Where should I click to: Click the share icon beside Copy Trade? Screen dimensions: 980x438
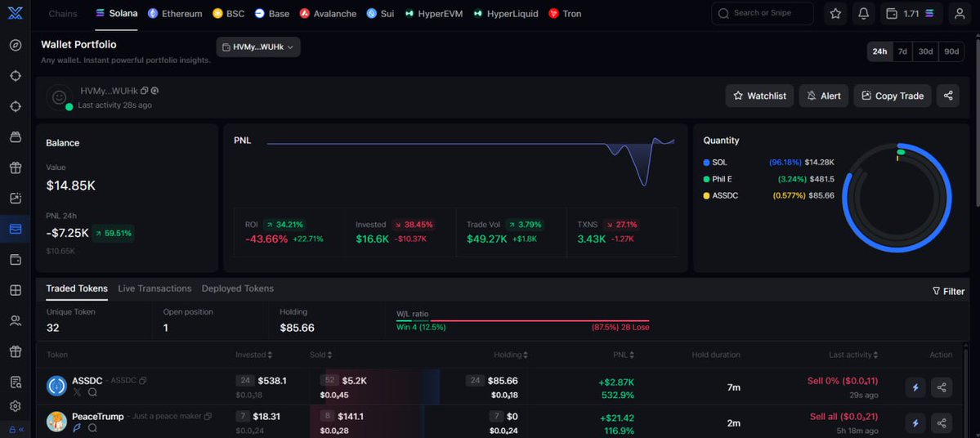click(x=948, y=96)
